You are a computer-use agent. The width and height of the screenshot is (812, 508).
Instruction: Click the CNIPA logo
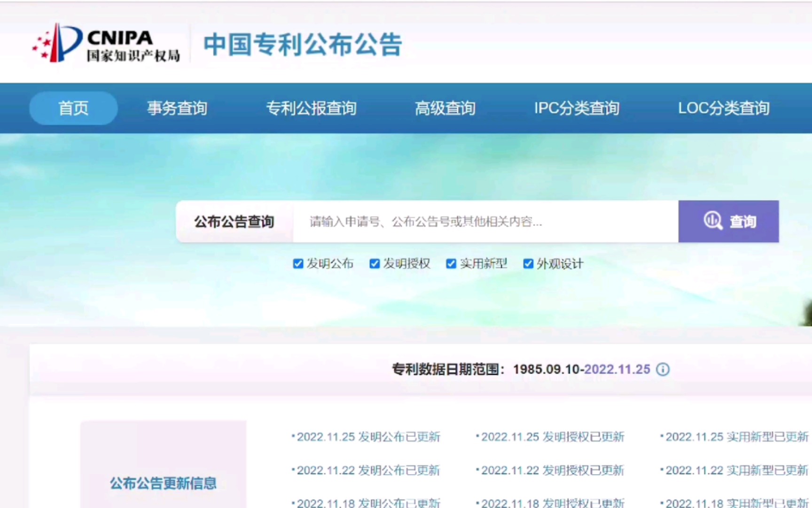106,43
